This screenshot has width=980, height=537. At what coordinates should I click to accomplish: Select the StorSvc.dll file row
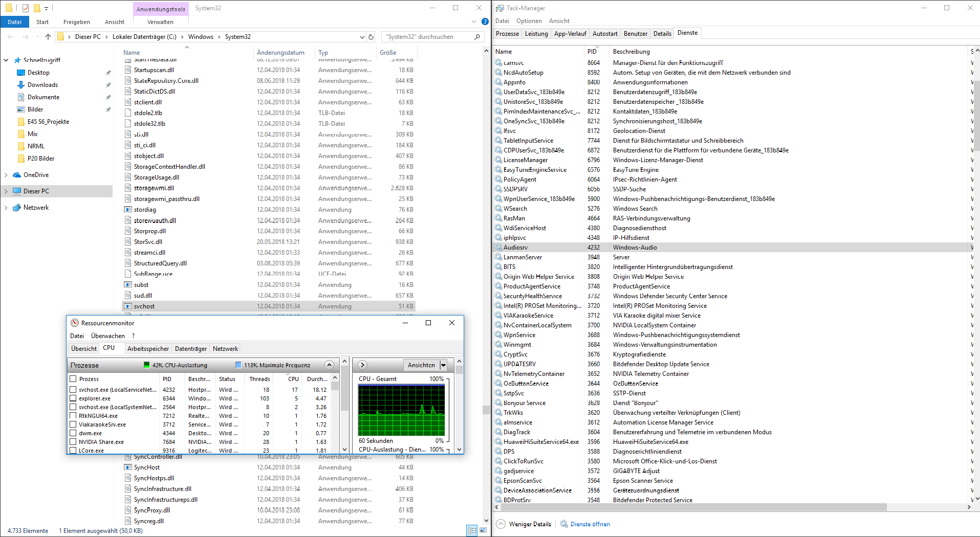pyautogui.click(x=269, y=242)
